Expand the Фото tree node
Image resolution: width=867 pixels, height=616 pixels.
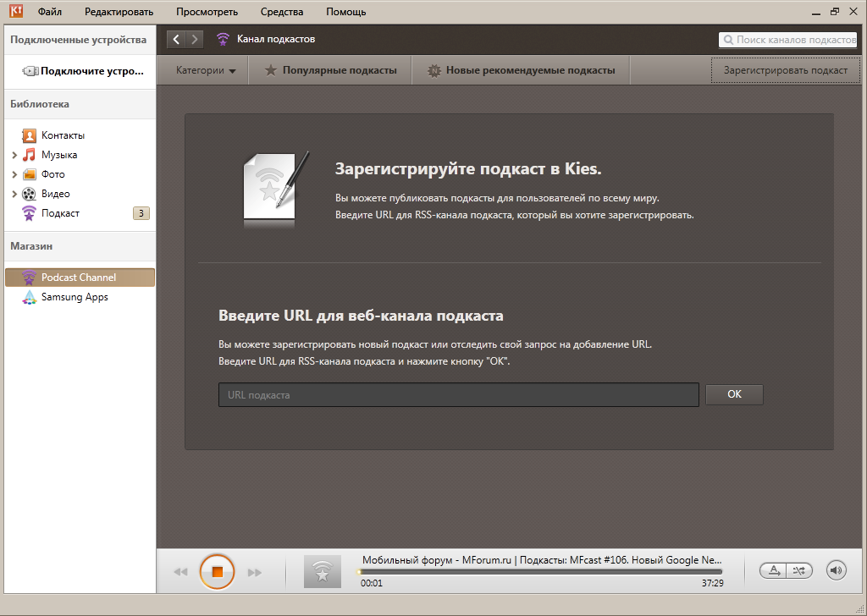(14, 174)
